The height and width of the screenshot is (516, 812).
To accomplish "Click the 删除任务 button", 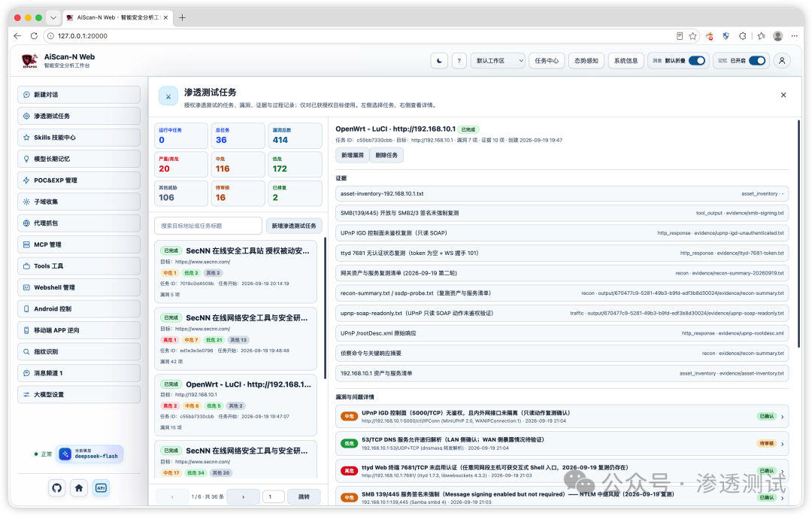I will 387,155.
